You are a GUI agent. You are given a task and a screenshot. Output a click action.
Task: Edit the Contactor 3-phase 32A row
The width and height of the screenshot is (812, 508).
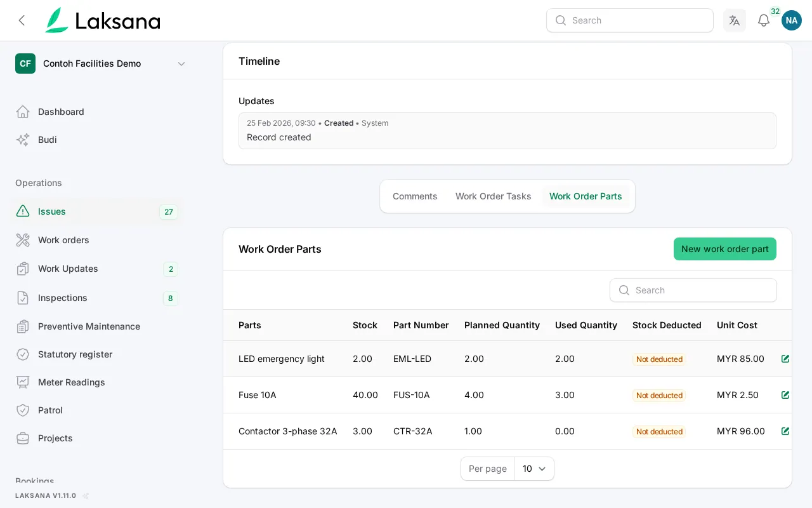tap(785, 431)
